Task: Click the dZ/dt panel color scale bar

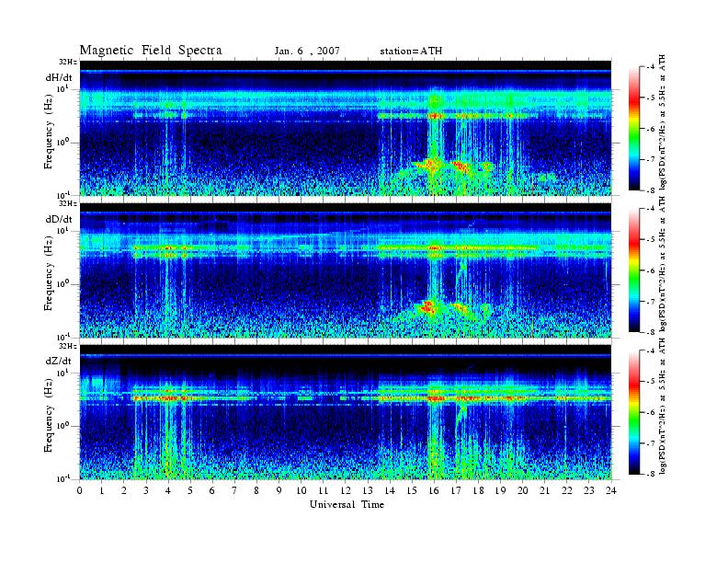Action: (634, 412)
